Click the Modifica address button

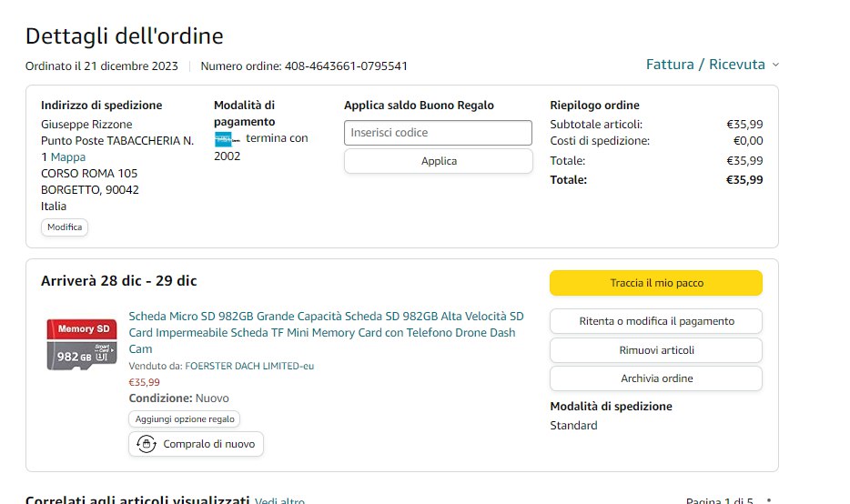65,227
